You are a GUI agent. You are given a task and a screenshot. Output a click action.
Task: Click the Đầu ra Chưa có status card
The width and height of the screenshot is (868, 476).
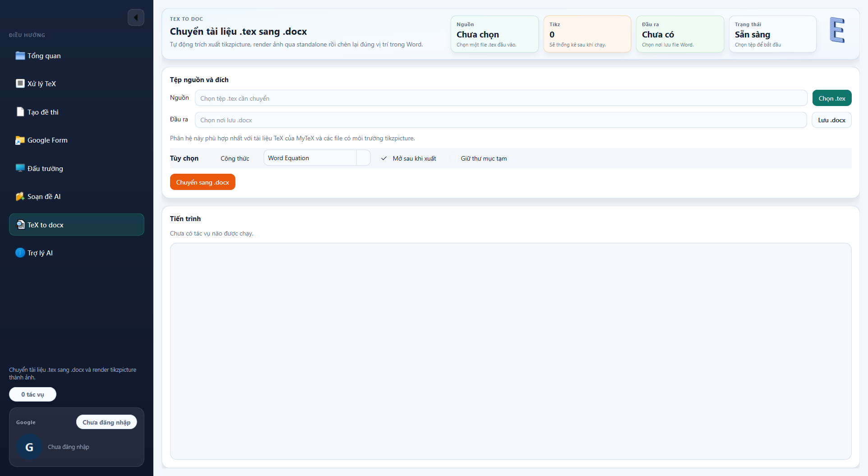coord(680,34)
